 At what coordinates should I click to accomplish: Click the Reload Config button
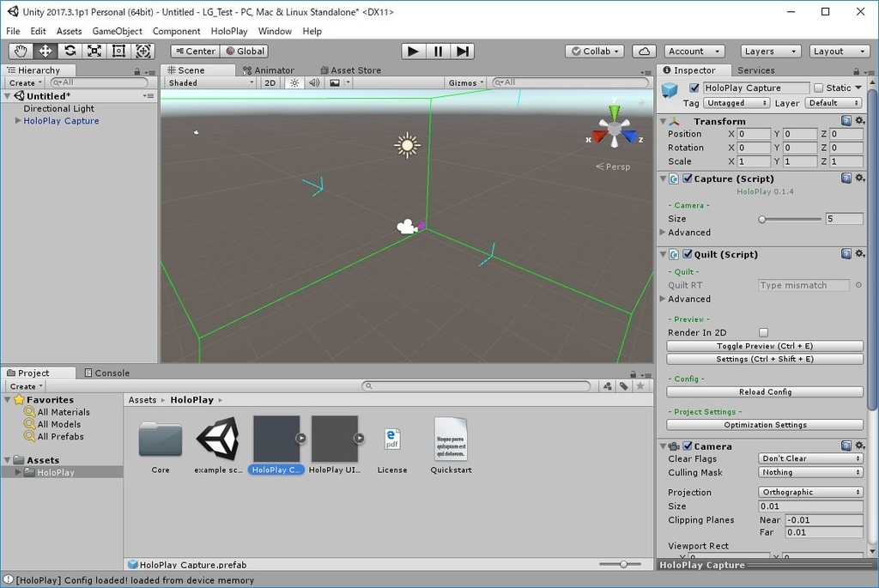pos(765,391)
